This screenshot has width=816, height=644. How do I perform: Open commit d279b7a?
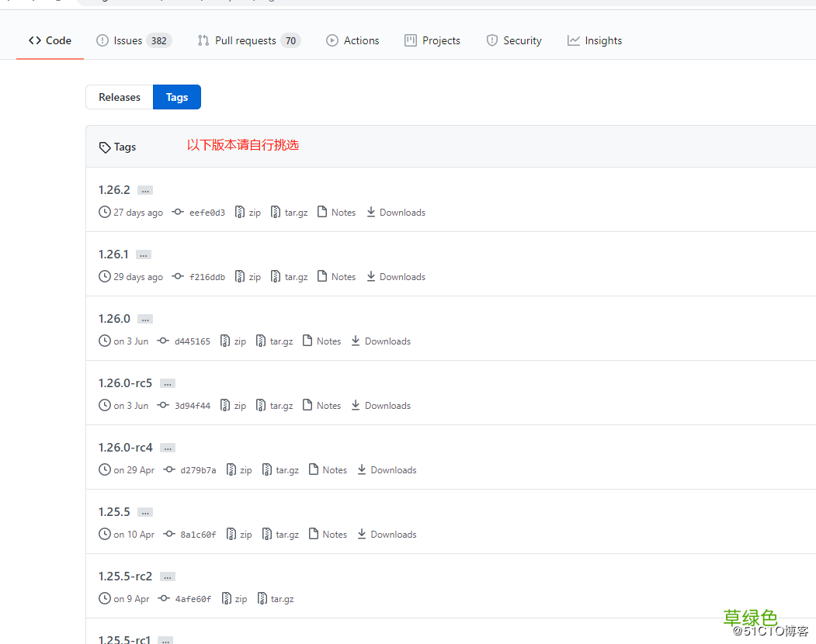pos(198,471)
